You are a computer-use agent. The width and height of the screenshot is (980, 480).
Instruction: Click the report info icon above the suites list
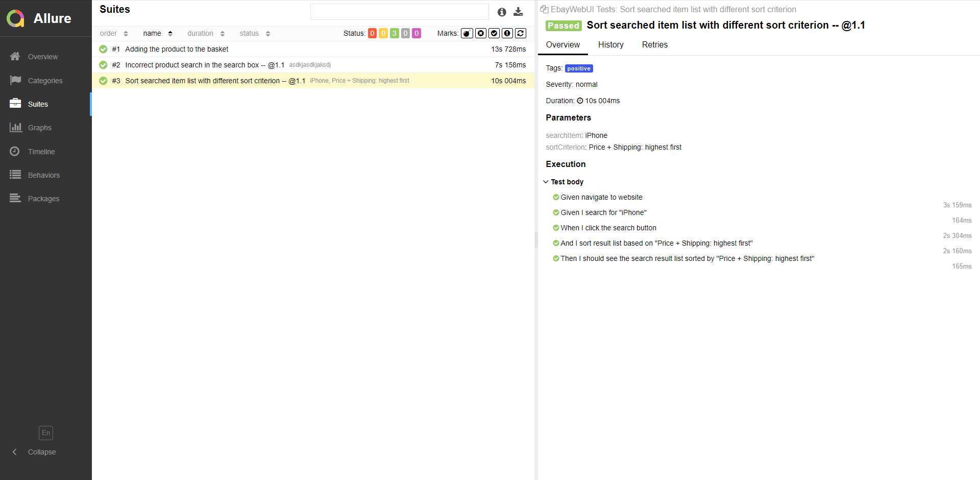pyautogui.click(x=501, y=12)
